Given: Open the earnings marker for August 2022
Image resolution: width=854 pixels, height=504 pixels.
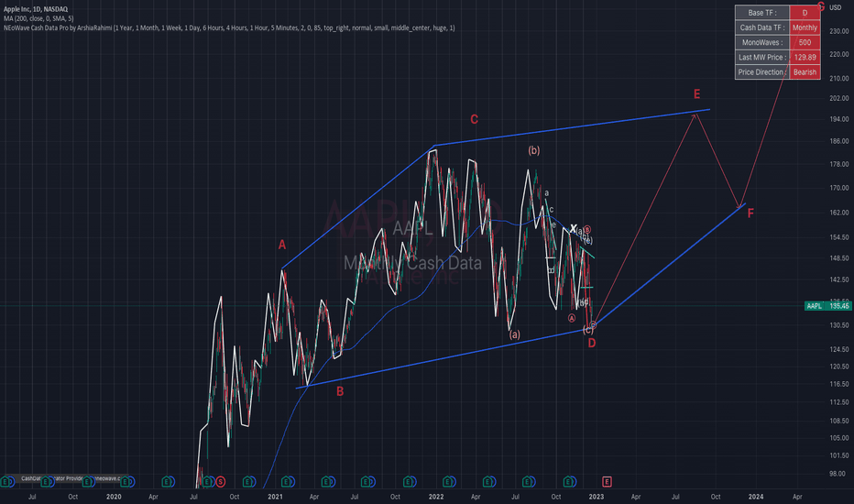Looking at the screenshot, I should coord(527,482).
